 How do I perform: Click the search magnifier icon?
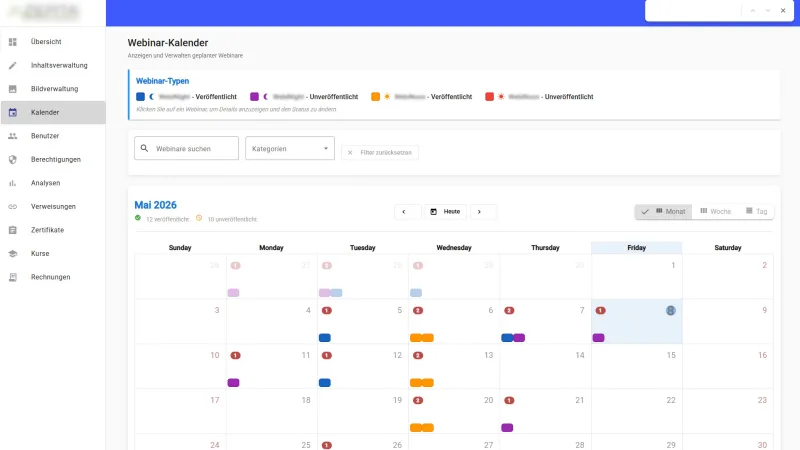click(x=144, y=148)
